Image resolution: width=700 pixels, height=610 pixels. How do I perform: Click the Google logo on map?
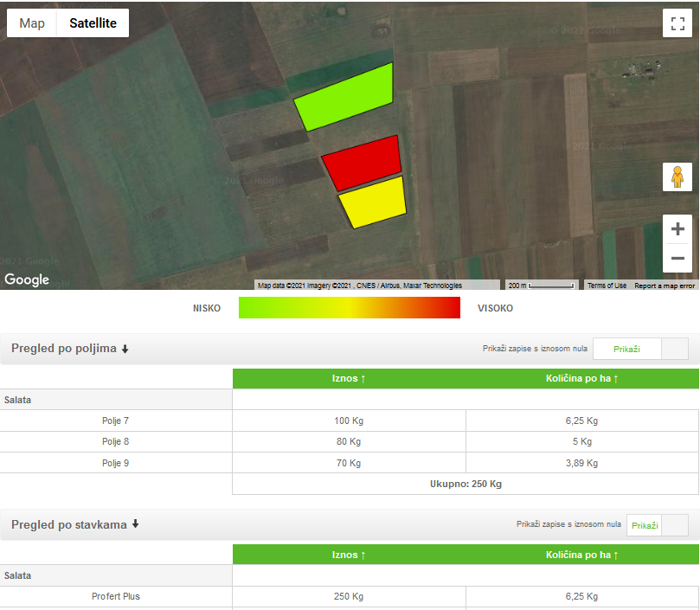tap(27, 279)
